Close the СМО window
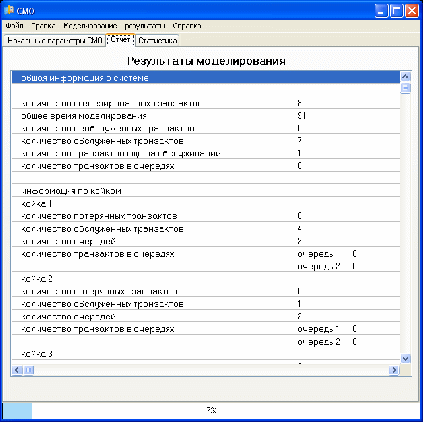This screenshot has width=424, height=423. click(x=412, y=11)
